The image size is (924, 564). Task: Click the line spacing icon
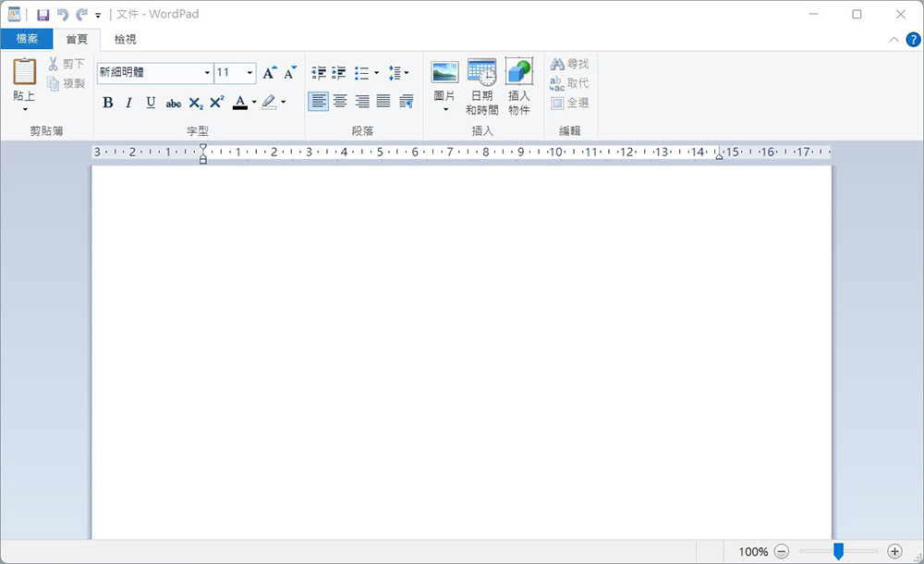[x=395, y=72]
